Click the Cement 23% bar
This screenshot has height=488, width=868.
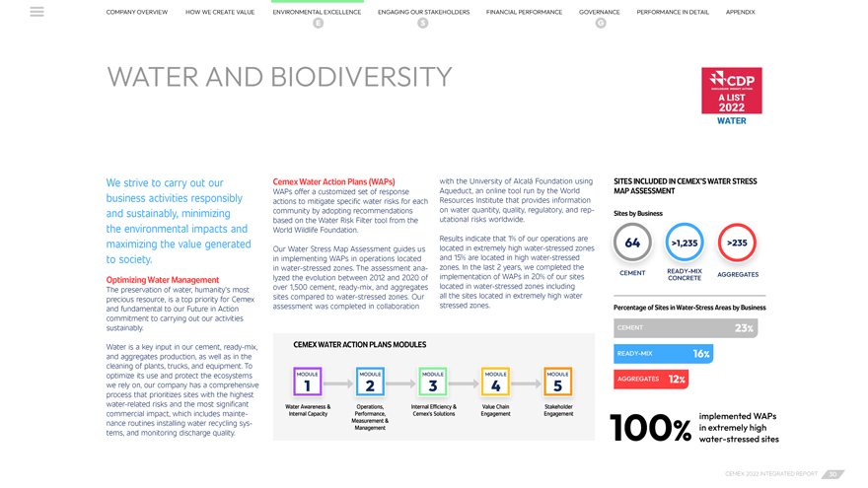(x=686, y=328)
